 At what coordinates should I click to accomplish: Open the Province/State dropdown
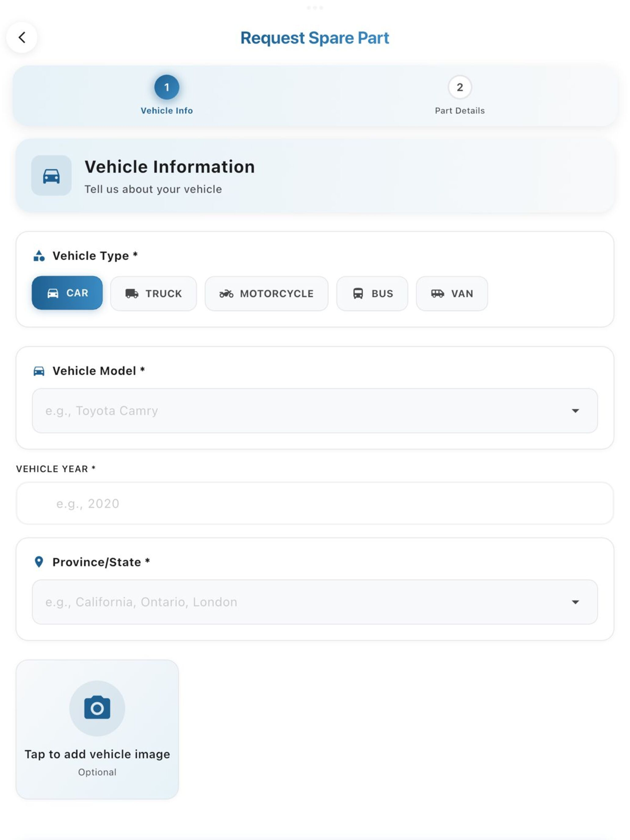[315, 602]
